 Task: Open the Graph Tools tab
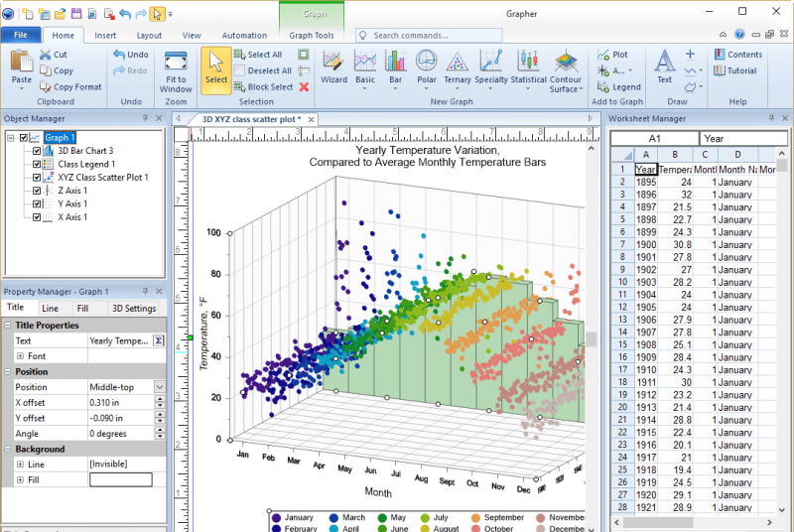point(312,36)
